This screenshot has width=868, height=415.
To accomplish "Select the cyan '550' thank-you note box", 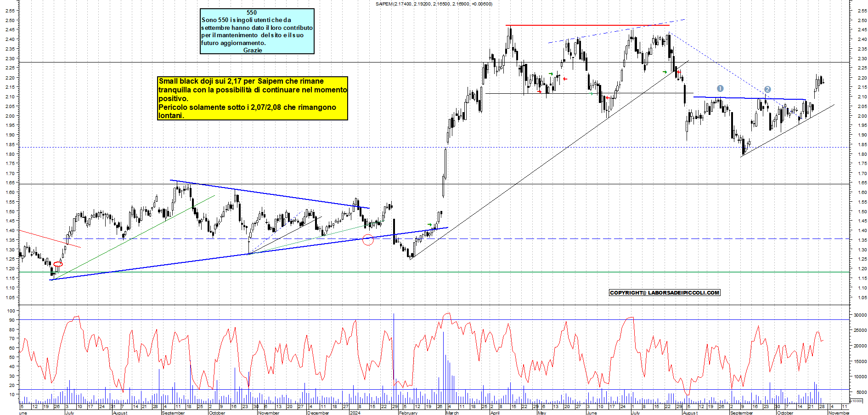I will point(257,31).
